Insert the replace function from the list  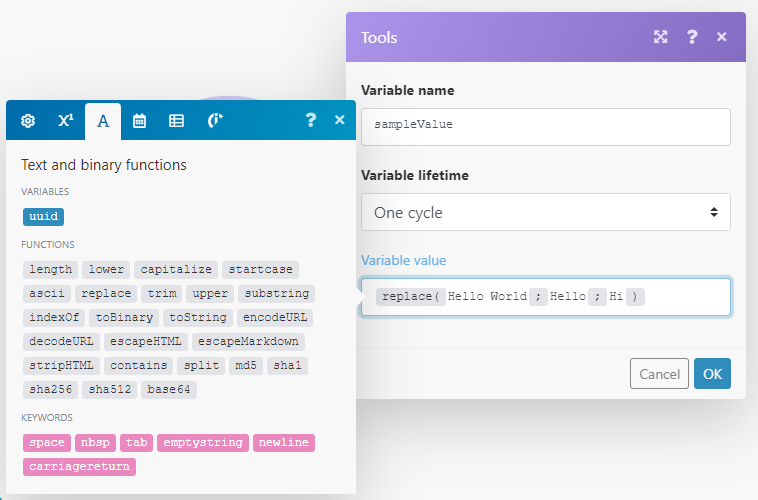(x=106, y=294)
